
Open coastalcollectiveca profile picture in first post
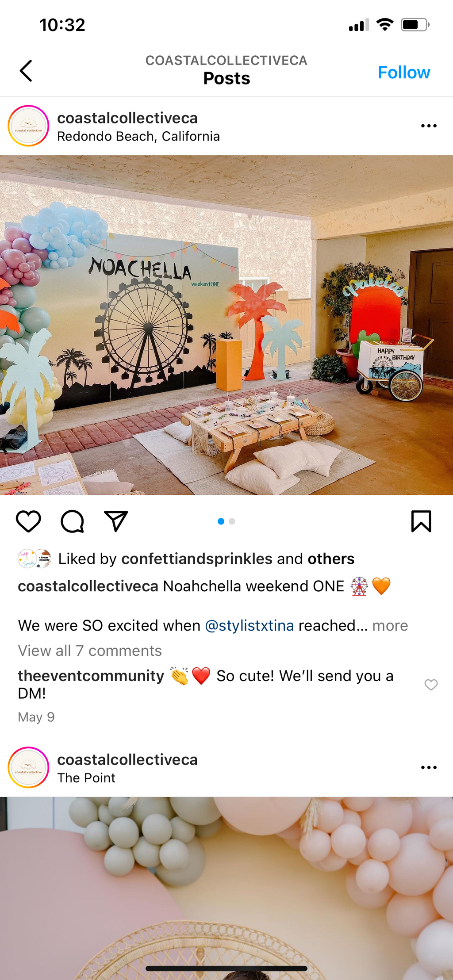[x=28, y=126]
